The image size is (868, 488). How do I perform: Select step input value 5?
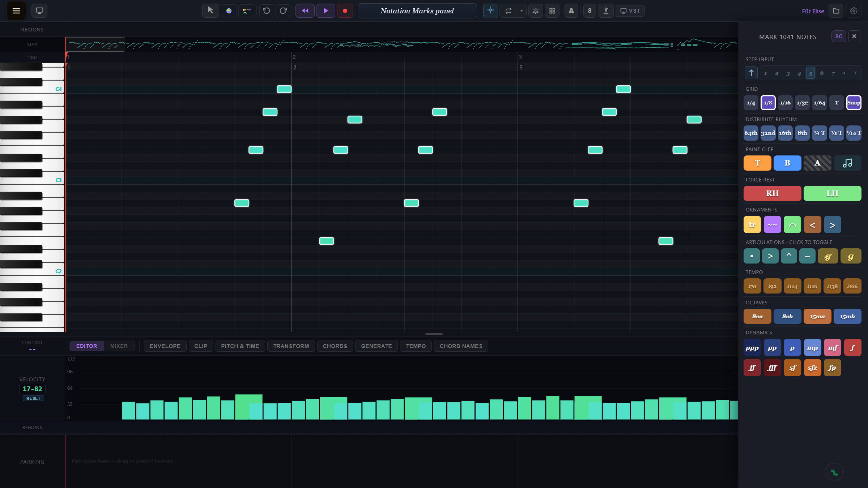point(810,73)
